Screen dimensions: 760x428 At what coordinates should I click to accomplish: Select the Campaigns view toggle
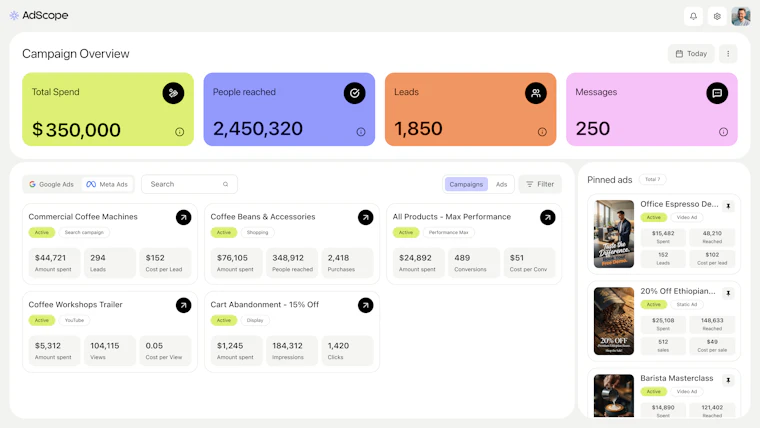[x=466, y=184]
